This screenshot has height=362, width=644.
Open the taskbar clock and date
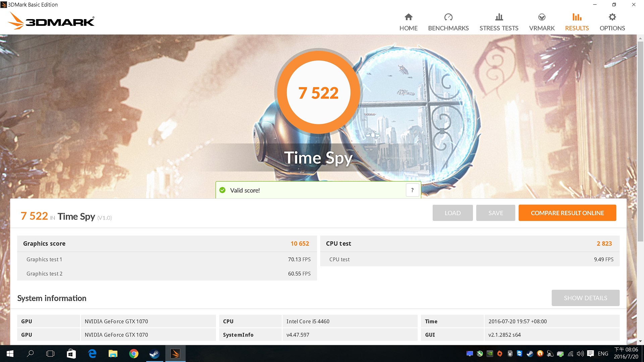(626, 353)
